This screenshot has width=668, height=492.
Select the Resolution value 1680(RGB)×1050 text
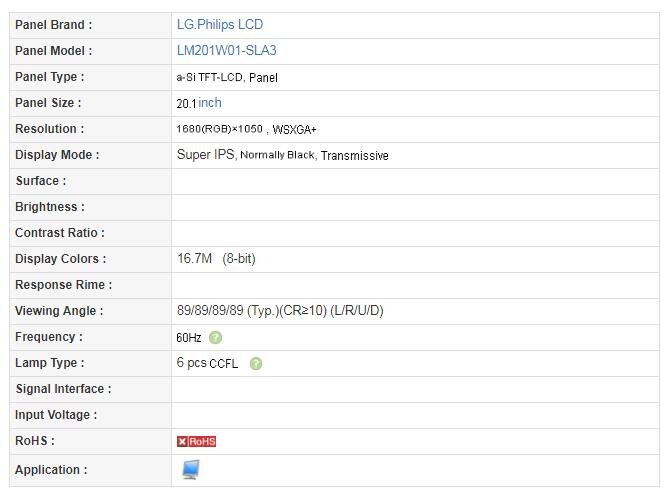pos(218,129)
